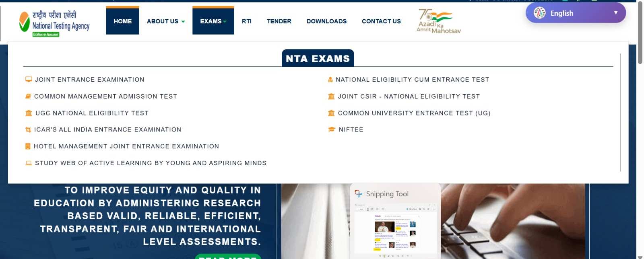Open National Eligibility Cum Entrance Test link
Viewport: 644px width, 259px height.
pyautogui.click(x=412, y=80)
